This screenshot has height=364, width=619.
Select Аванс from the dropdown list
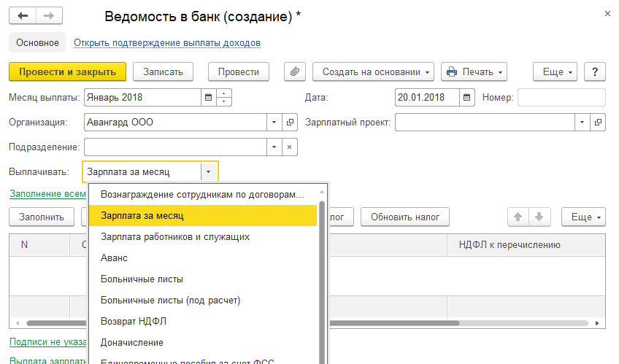click(114, 258)
